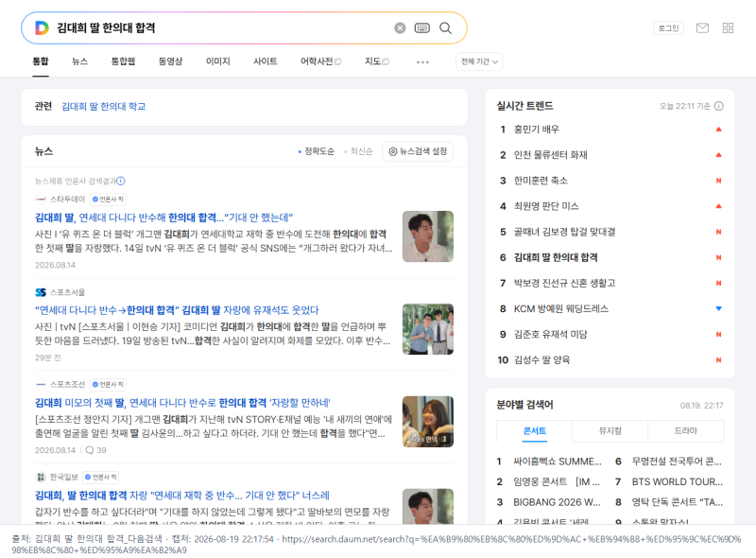Click related search 김대희 딸 한의대 학교

pos(104,106)
